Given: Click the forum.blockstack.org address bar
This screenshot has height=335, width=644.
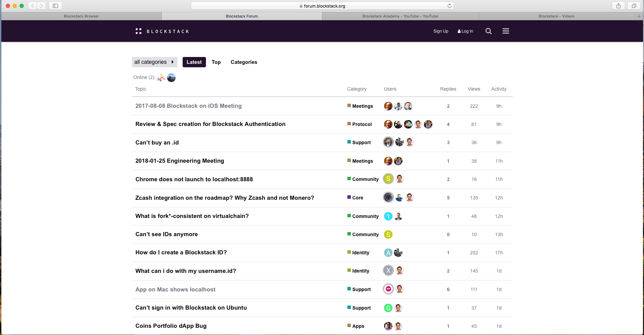Looking at the screenshot, I should click(322, 6).
